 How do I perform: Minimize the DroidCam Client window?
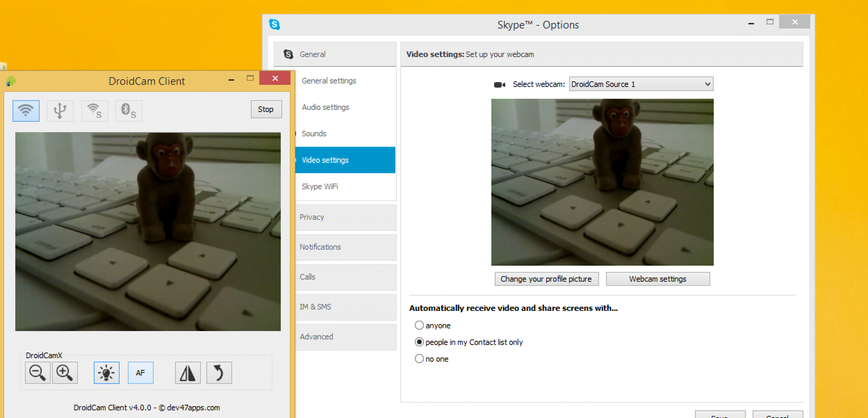pos(231,79)
